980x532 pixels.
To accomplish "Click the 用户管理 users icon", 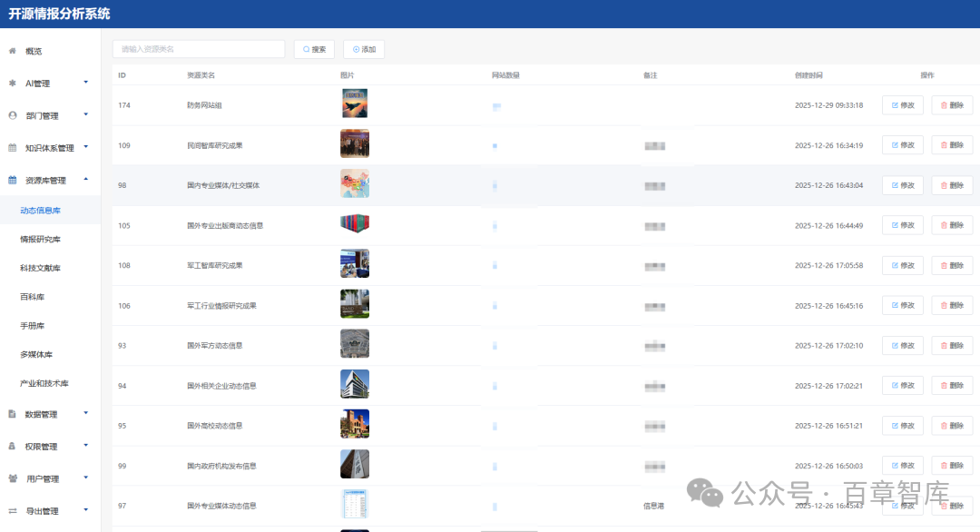I will [x=12, y=478].
